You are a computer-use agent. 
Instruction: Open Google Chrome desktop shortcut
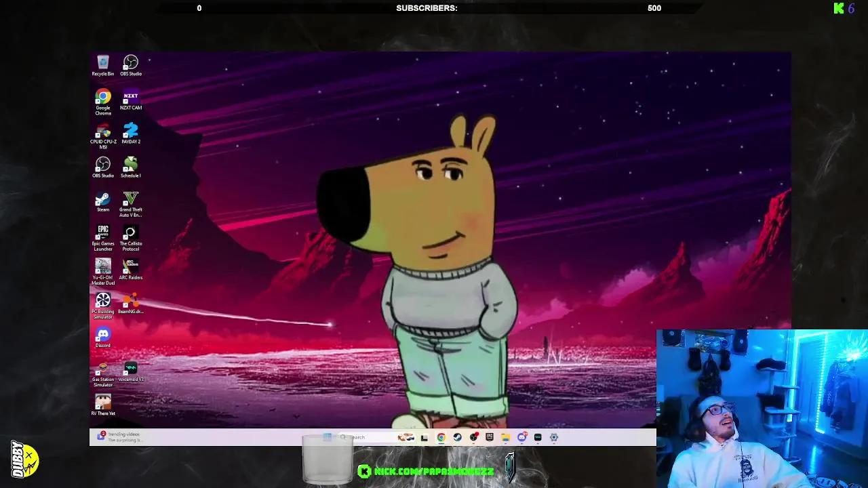103,102
